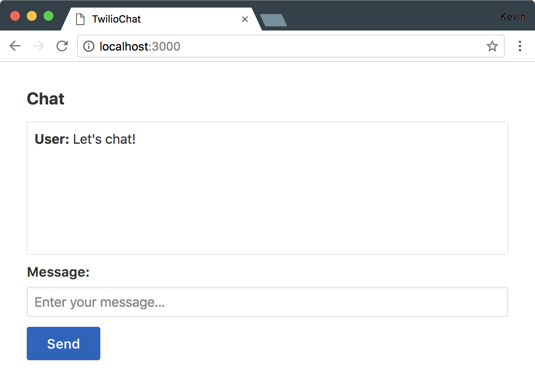Viewport: 535px width, 392px height.
Task: Close the TwilioChat tab
Action: (245, 19)
